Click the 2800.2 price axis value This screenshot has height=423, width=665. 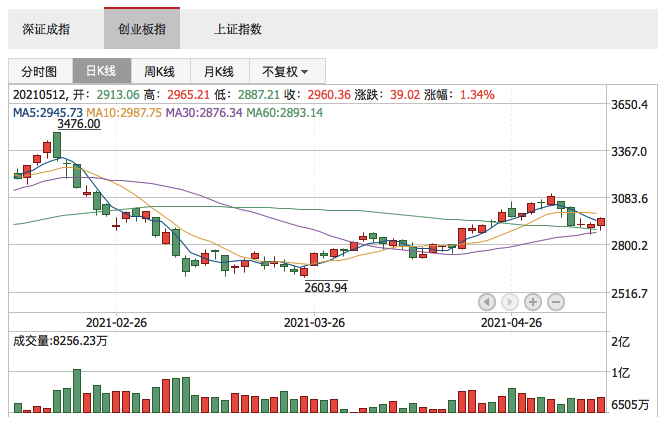[629, 245]
